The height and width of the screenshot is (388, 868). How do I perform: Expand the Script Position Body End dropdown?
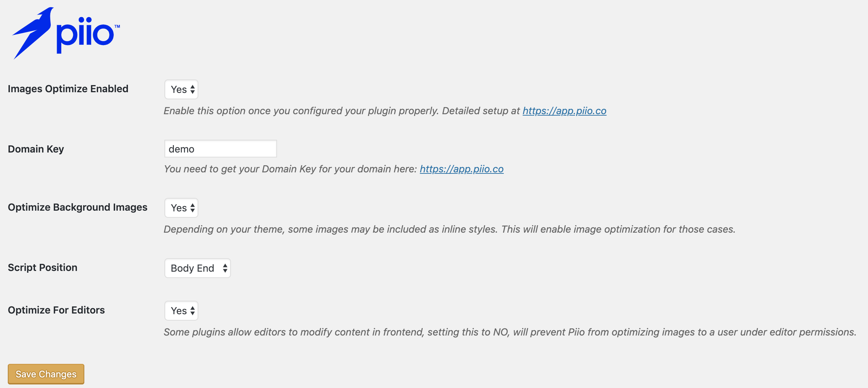(198, 268)
